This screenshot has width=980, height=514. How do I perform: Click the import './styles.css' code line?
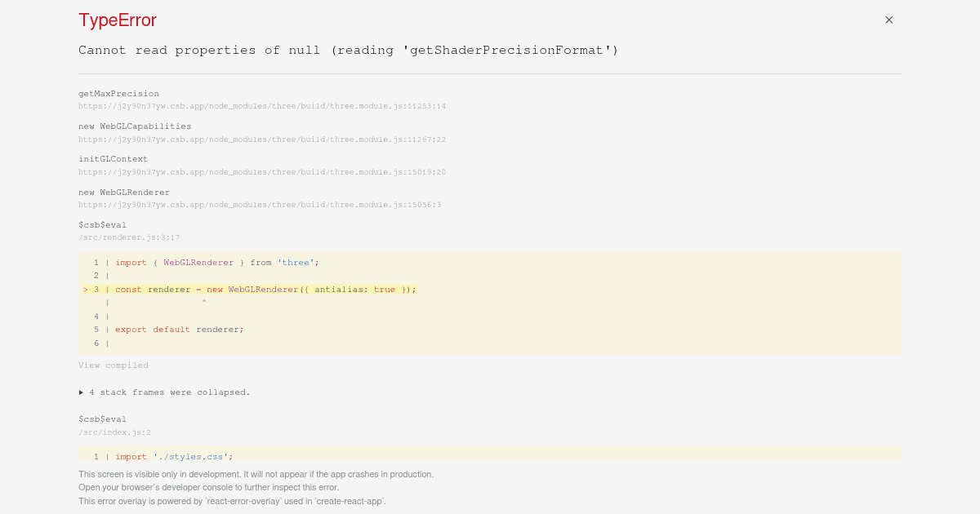[x=490, y=457]
